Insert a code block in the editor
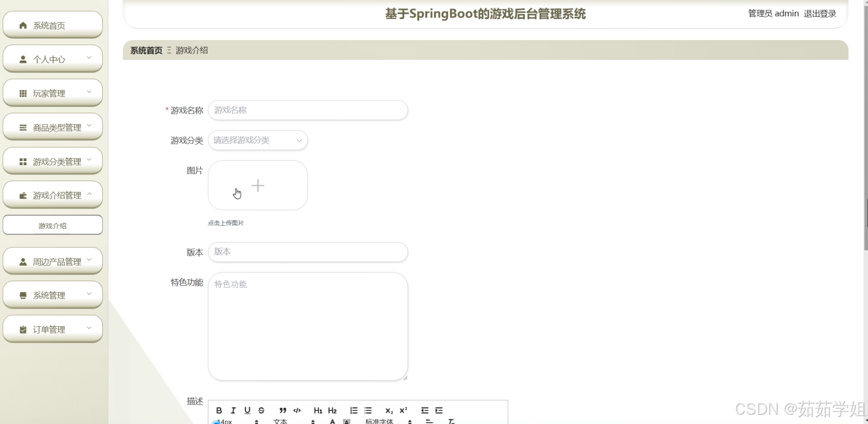This screenshot has height=424, width=868. (296, 410)
